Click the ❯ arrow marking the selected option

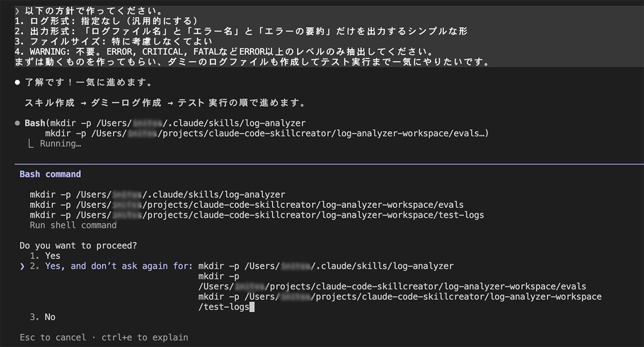[x=22, y=266]
